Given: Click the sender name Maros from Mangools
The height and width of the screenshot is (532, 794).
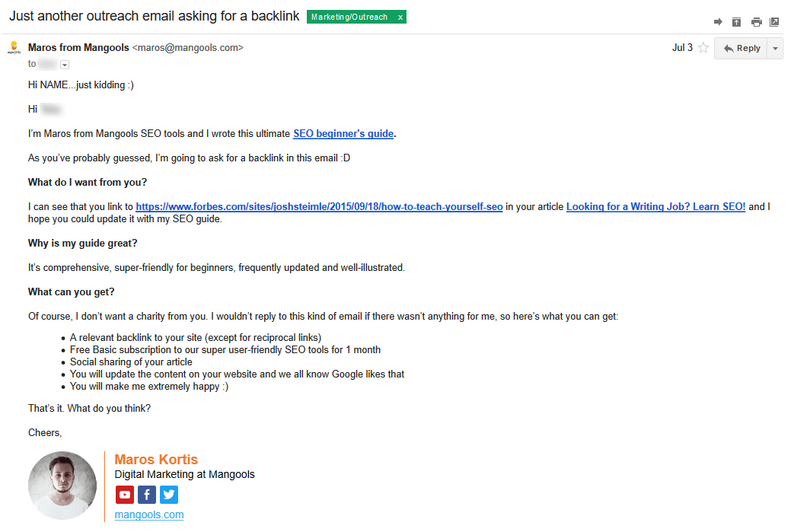Looking at the screenshot, I should 78,48.
